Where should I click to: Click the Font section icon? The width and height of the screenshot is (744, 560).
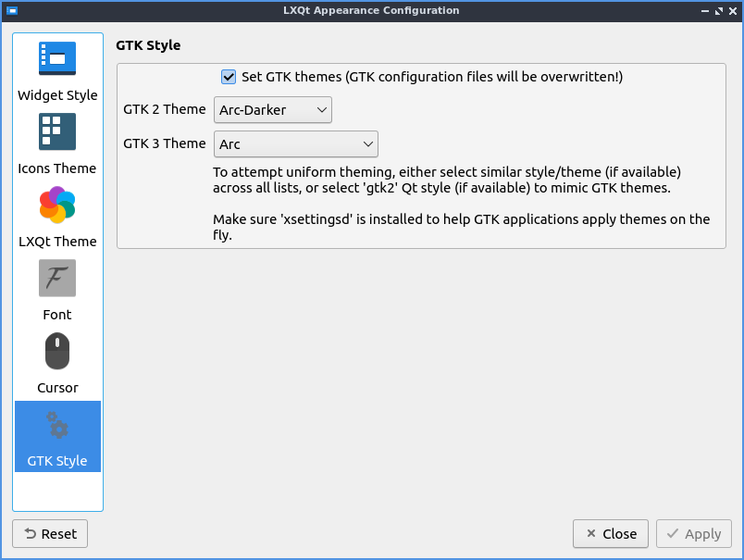[x=57, y=278]
